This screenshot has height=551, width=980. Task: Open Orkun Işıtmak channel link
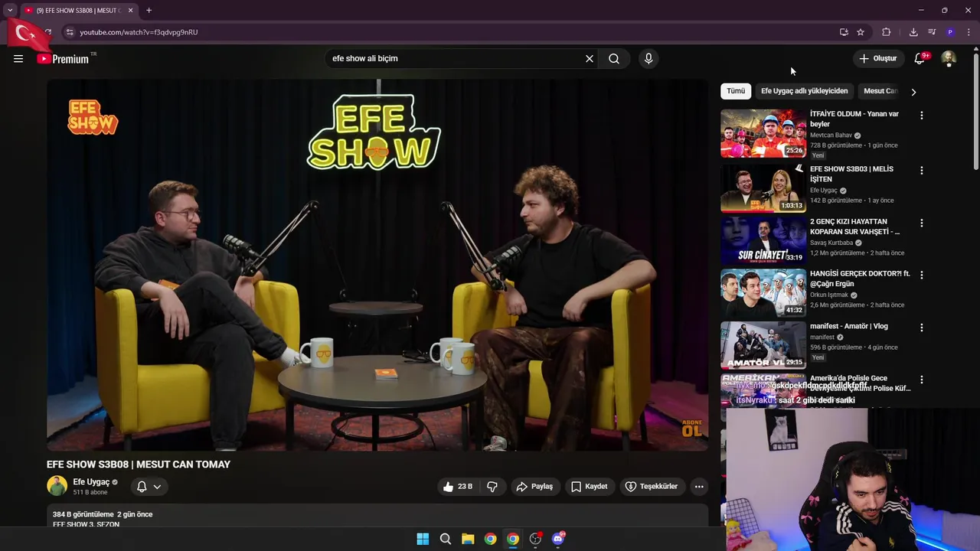[x=829, y=295]
